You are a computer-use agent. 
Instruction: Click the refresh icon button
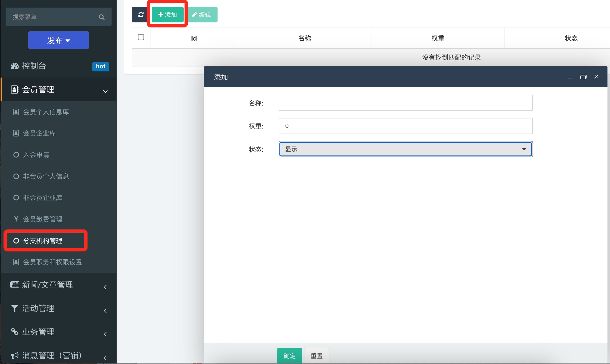point(141,15)
